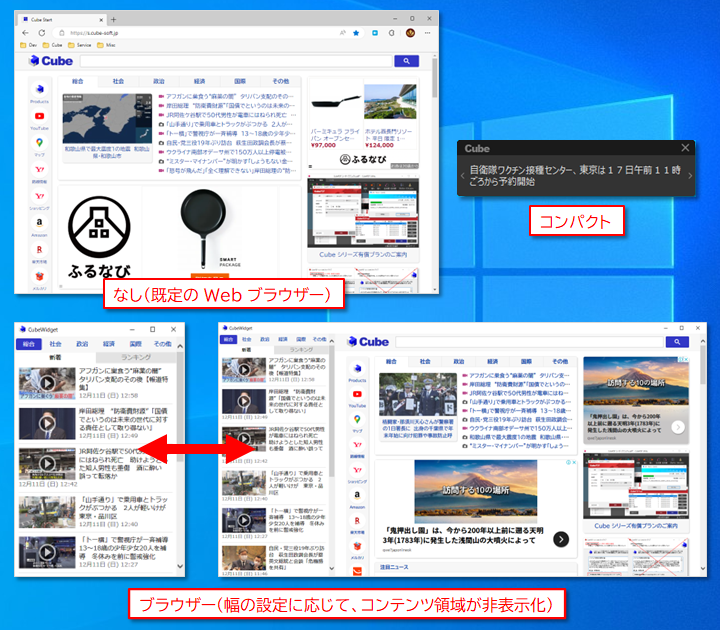Play the トー横 video in narrow CubeWidget
Viewport: 720px width, 630px height.
47,552
